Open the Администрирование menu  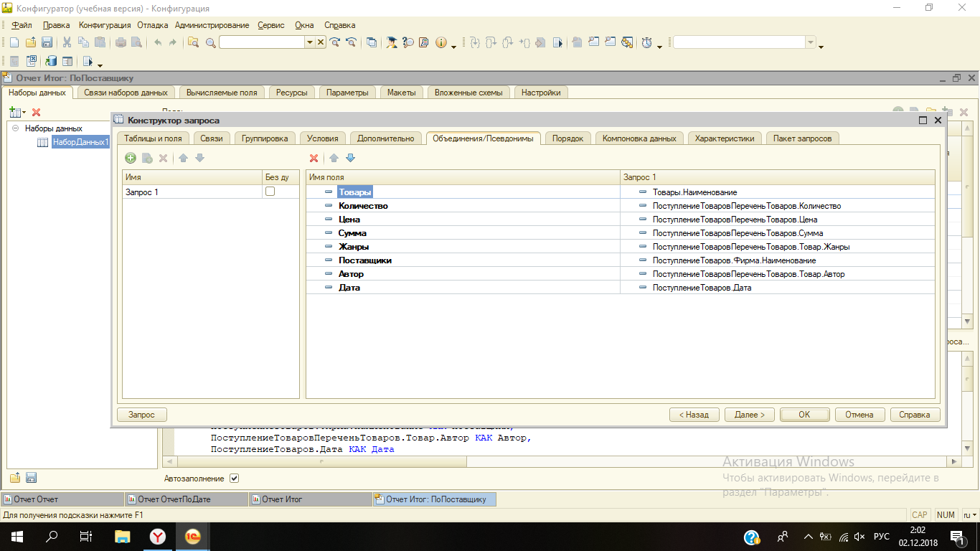[212, 25]
